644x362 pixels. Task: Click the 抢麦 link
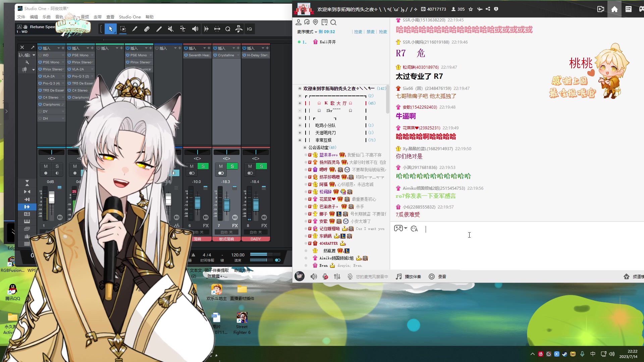(383, 32)
